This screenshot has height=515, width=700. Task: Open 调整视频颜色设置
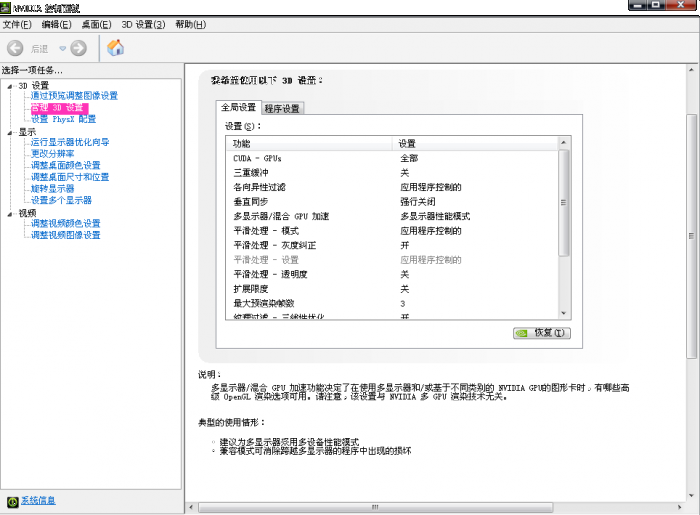66,223
